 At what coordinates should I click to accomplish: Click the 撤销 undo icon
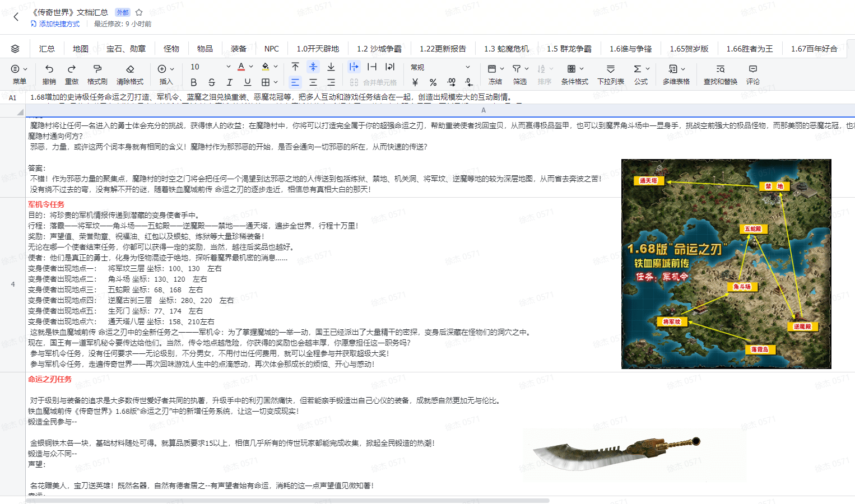49,68
